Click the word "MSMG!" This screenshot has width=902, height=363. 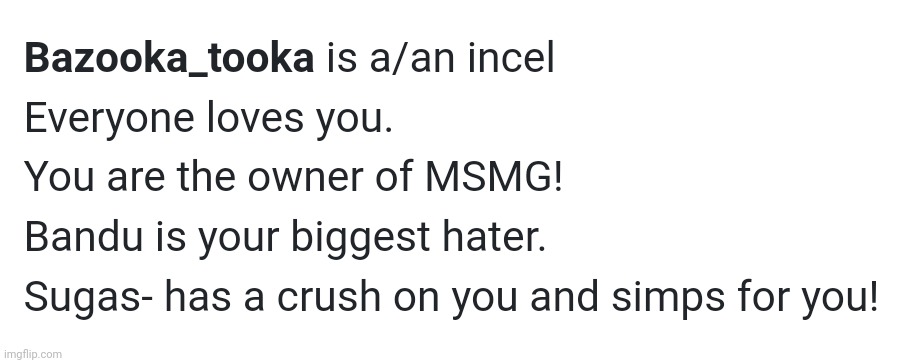point(493,177)
